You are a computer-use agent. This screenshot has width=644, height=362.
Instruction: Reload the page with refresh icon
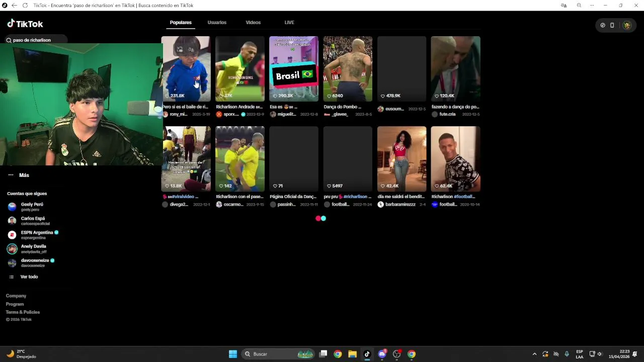[x=25, y=5]
